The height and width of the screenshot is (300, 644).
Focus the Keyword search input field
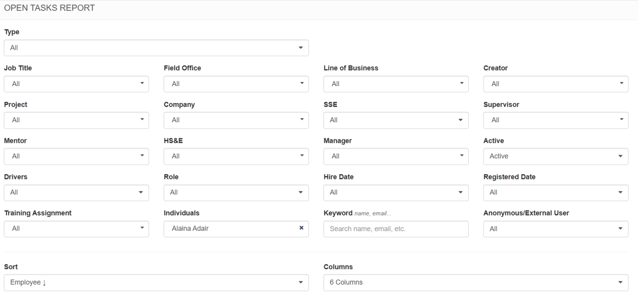[x=396, y=229]
